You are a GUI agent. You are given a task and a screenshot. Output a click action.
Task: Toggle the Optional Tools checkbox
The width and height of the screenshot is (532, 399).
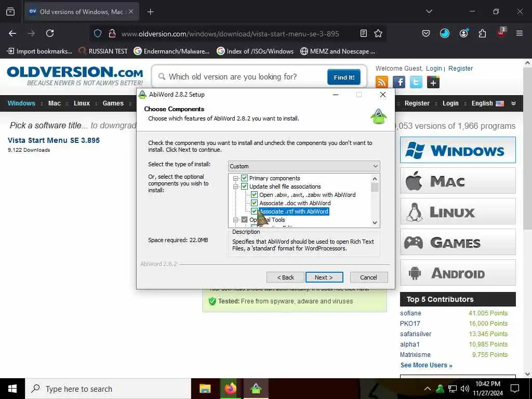pyautogui.click(x=244, y=220)
